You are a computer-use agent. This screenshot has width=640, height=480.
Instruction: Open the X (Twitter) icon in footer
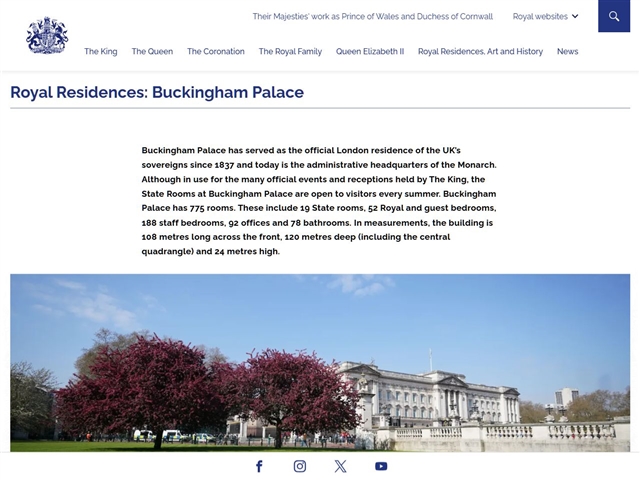click(x=340, y=466)
